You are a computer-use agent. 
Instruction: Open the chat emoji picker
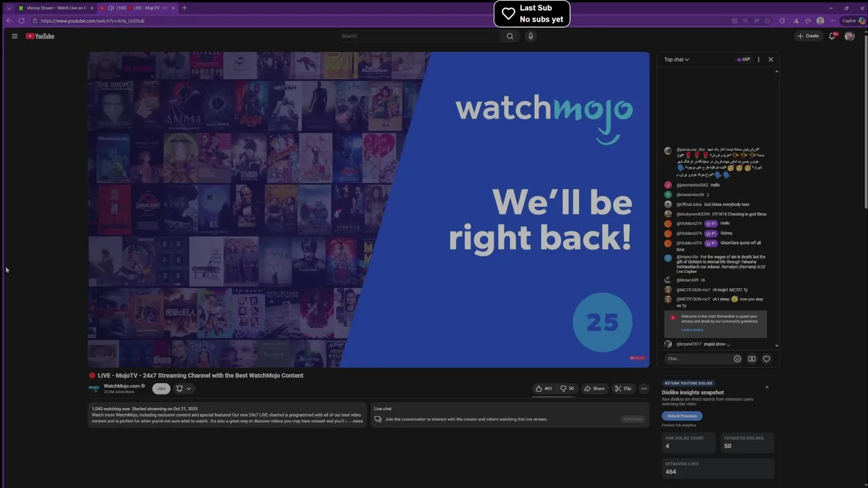coord(737,359)
